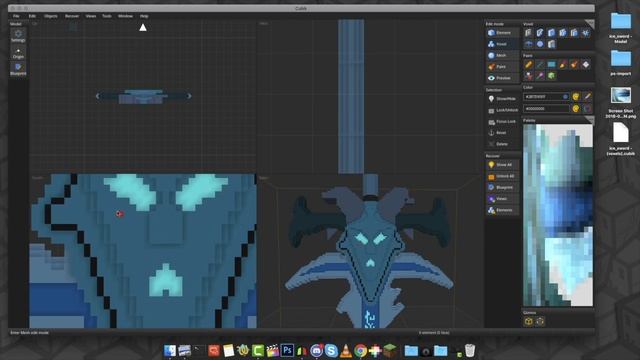Select the blue Rectangle paint tool
This screenshot has width=640, height=360.
551,64
